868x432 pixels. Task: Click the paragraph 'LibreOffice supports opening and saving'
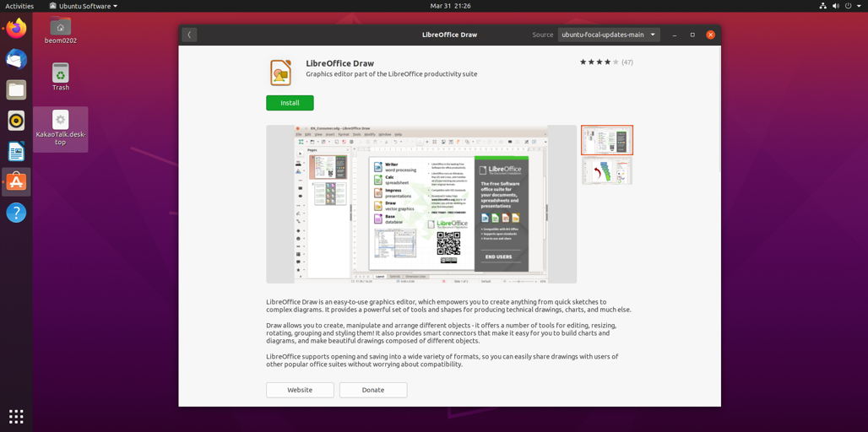442,360
